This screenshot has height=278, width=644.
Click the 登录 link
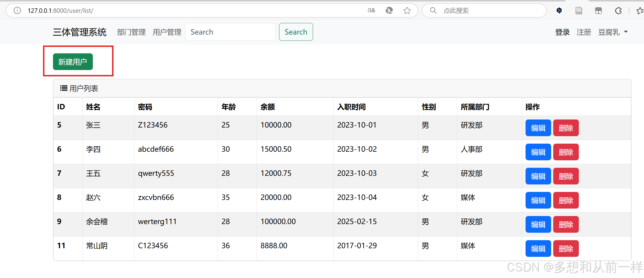562,32
